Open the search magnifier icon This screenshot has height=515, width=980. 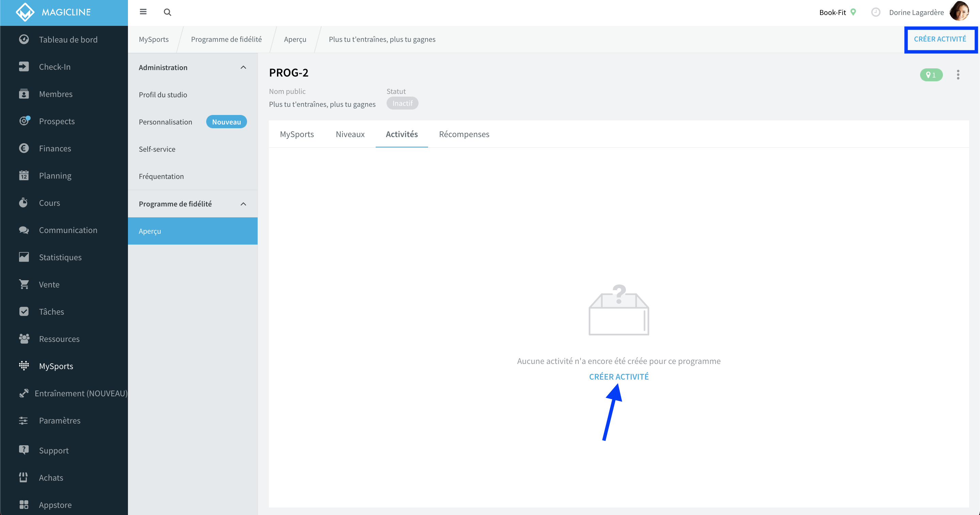[x=167, y=12]
